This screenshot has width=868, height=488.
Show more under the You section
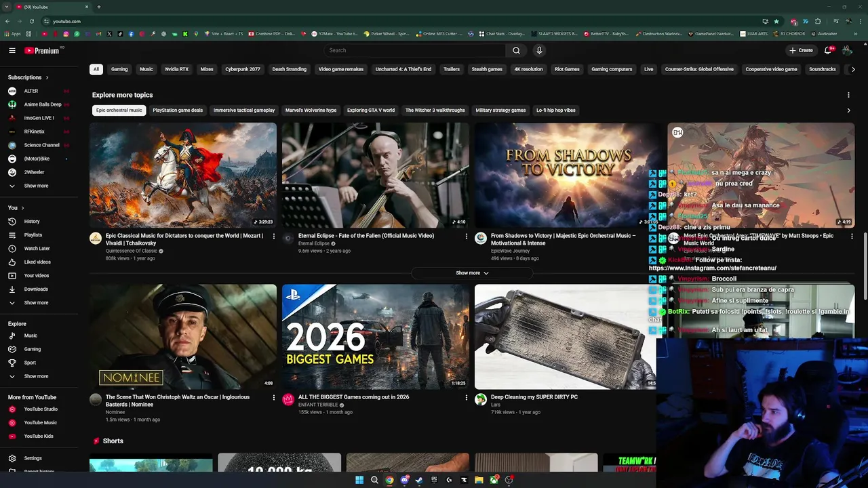(x=36, y=303)
